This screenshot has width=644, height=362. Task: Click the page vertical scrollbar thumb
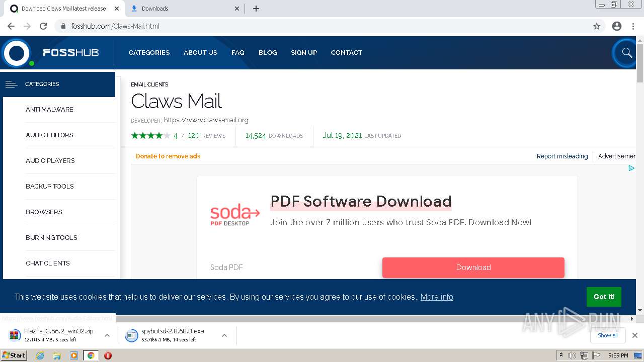point(640,63)
